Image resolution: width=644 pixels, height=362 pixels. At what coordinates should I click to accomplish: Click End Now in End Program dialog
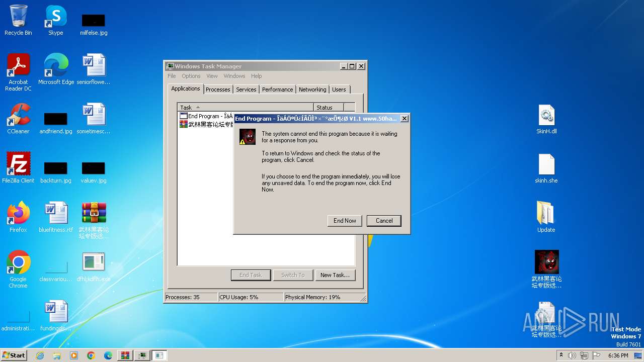coord(345,221)
